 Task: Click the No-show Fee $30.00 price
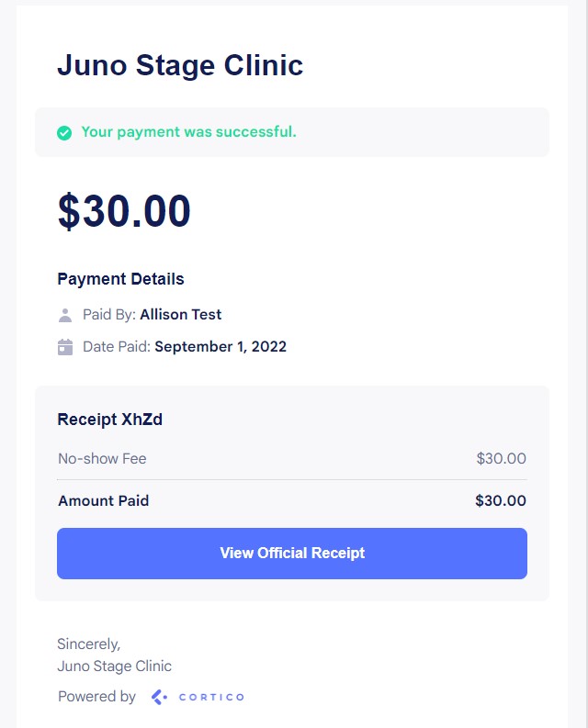pos(501,458)
